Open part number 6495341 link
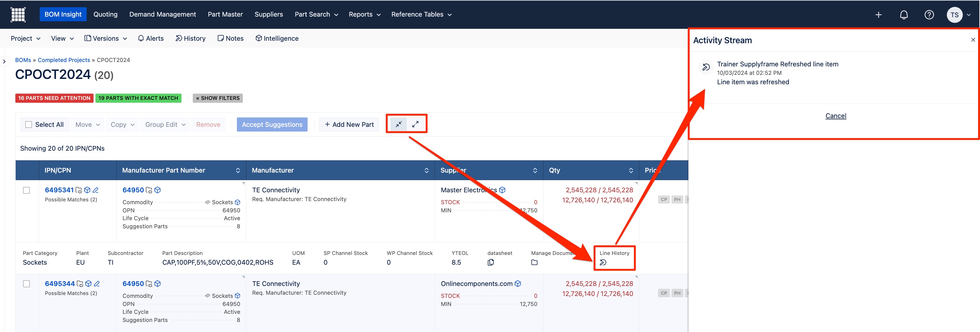The width and height of the screenshot is (980, 332). (59, 190)
